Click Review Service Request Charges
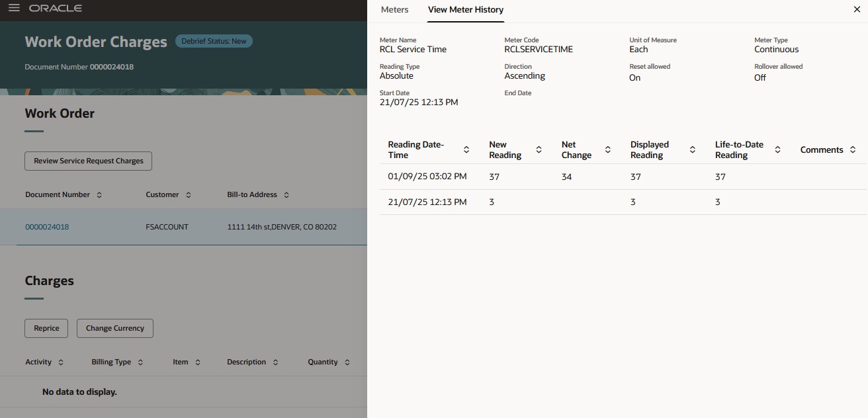 [88, 161]
